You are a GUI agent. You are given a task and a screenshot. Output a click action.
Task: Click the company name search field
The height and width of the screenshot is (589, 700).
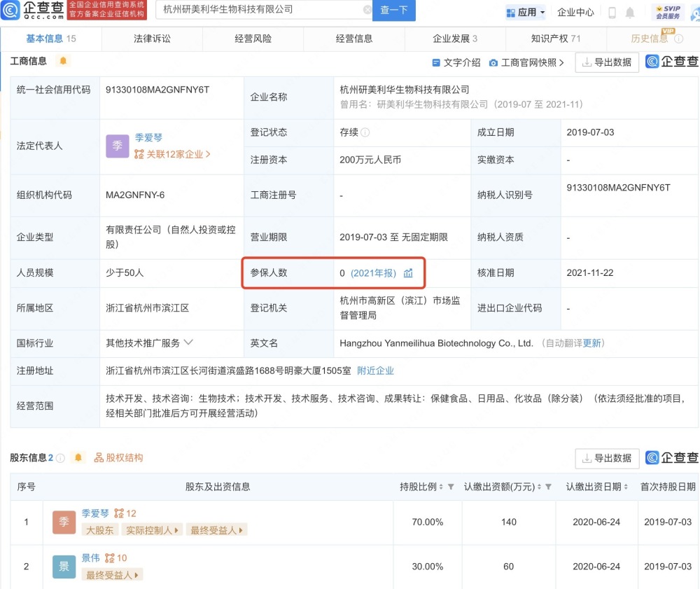[x=262, y=9]
